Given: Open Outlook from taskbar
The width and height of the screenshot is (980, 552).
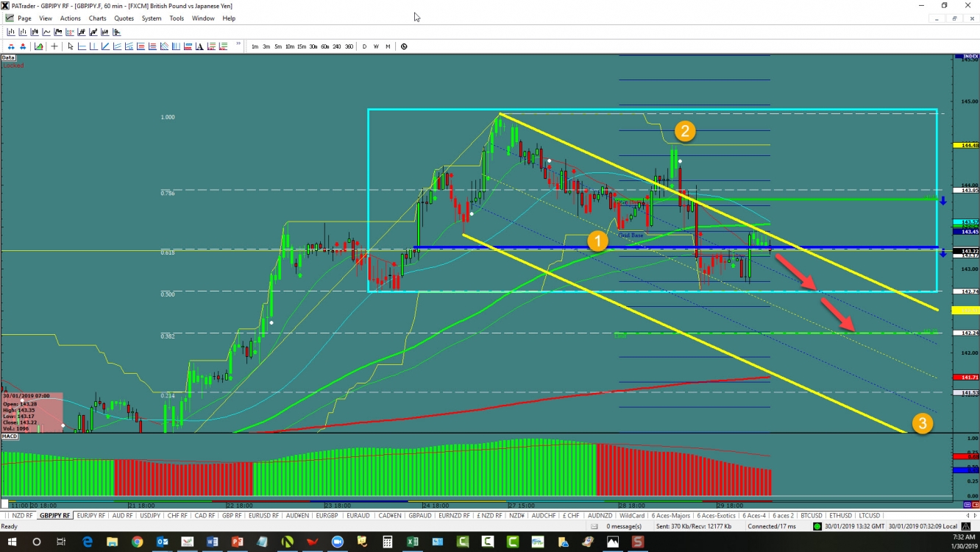Looking at the screenshot, I should pyautogui.click(x=162, y=542).
